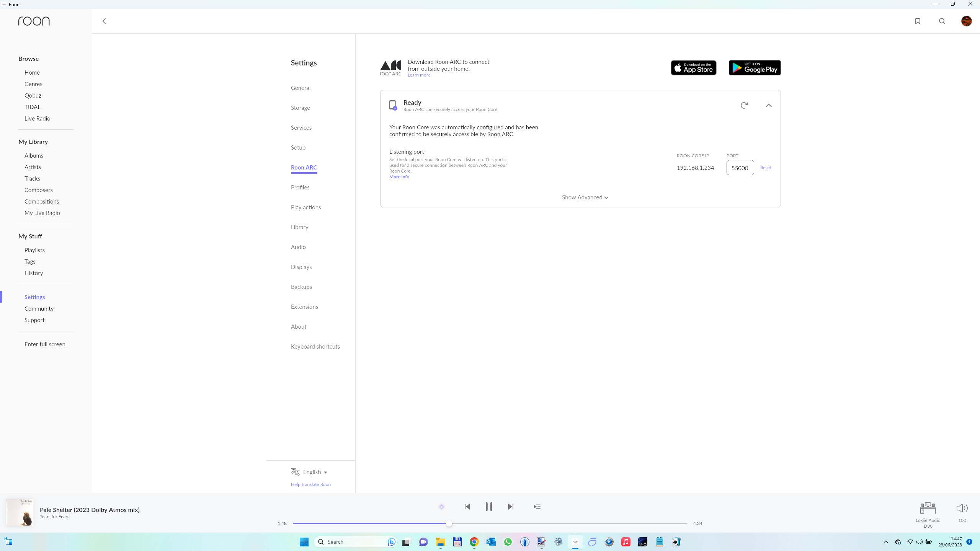This screenshot has width=980, height=551.
Task: Open the bookmarks icon
Action: (x=918, y=21)
